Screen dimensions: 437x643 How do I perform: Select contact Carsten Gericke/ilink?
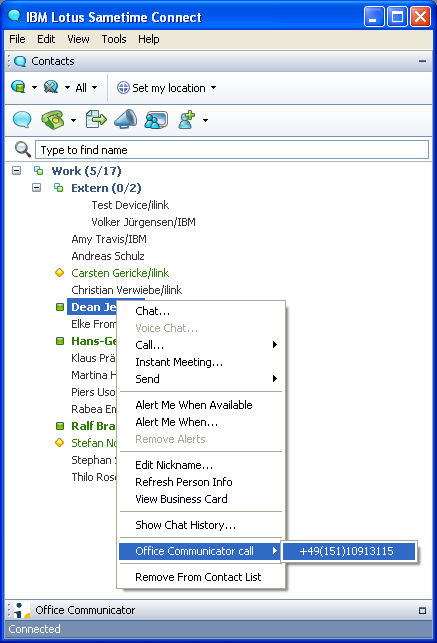(x=120, y=273)
